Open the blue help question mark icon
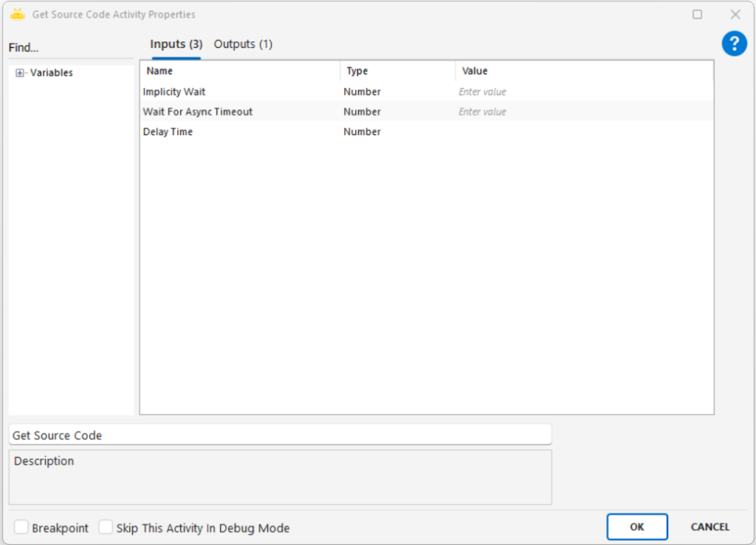Viewport: 756px width, 545px height. (x=734, y=44)
